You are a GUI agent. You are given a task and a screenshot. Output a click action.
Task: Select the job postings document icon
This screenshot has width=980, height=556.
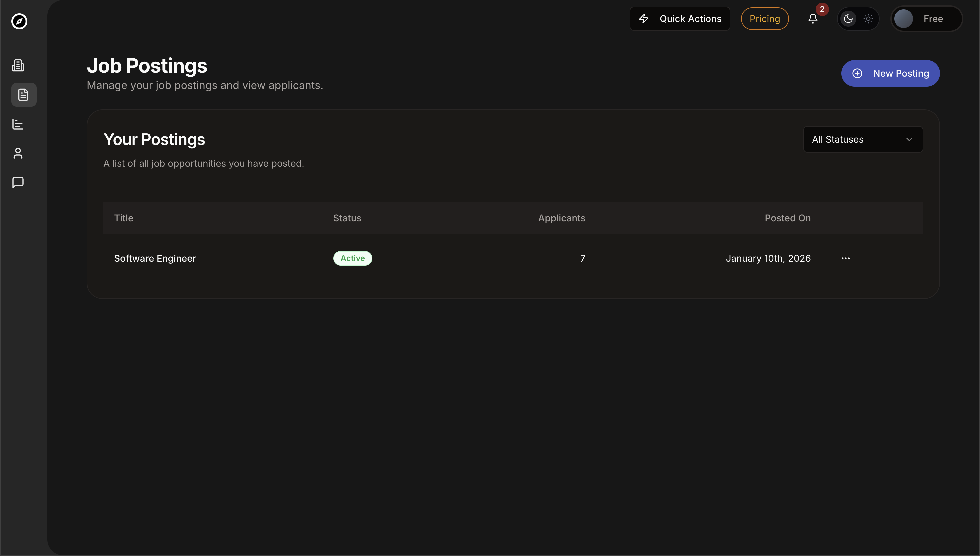point(24,95)
